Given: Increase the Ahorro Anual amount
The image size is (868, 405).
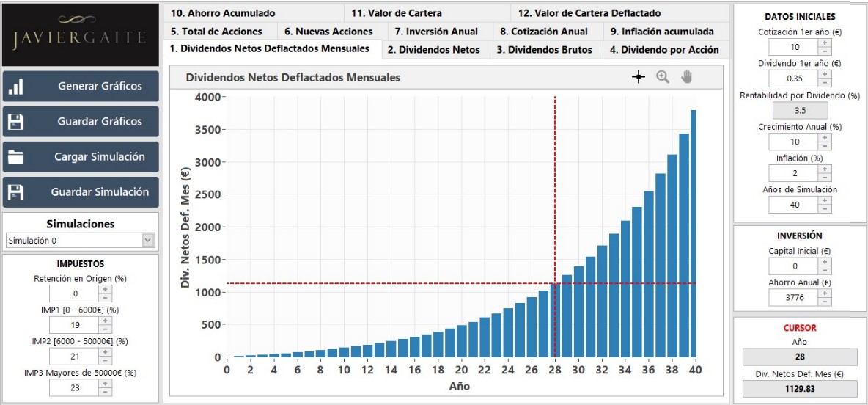Looking at the screenshot, I should (x=825, y=293).
